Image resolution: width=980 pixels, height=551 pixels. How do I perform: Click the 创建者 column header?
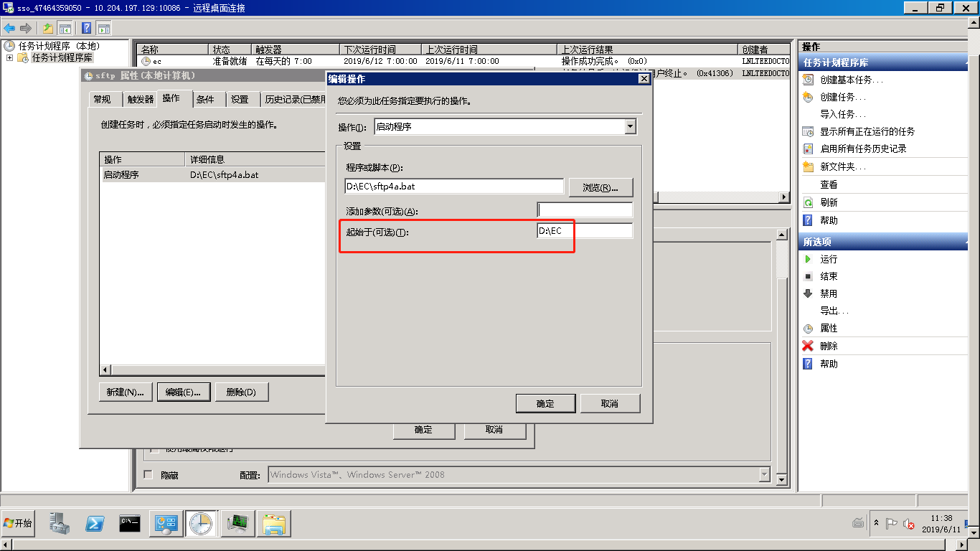point(763,50)
